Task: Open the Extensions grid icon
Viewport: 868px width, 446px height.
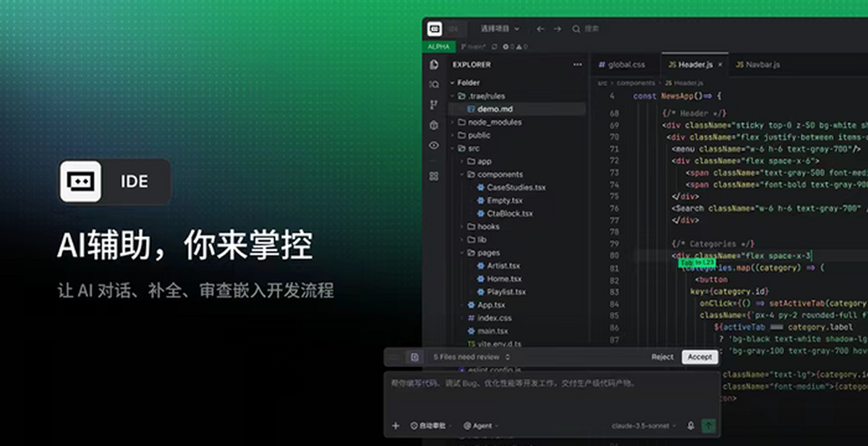Action: (x=434, y=176)
